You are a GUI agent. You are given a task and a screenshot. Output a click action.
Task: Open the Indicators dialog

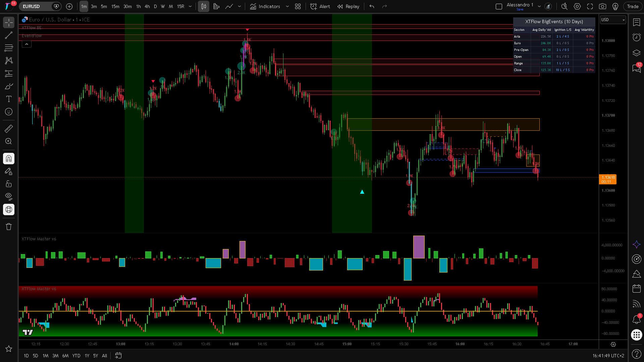[x=265, y=6]
